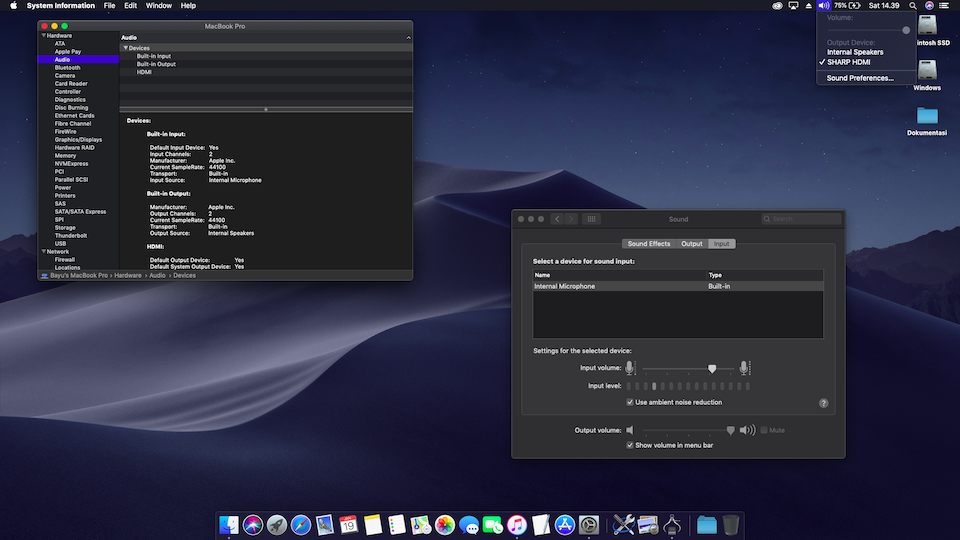Click the Spotlight search magnifier icon
The height and width of the screenshot is (540, 960).
913,6
